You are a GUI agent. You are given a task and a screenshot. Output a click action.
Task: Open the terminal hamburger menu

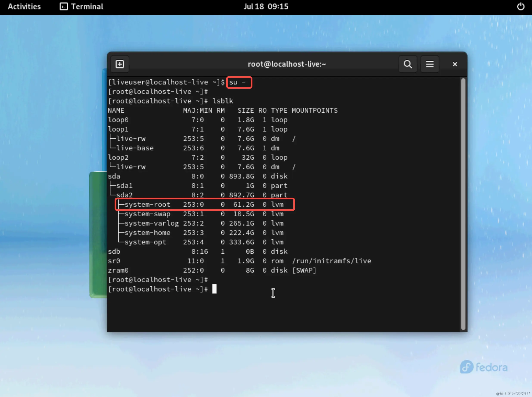430,64
